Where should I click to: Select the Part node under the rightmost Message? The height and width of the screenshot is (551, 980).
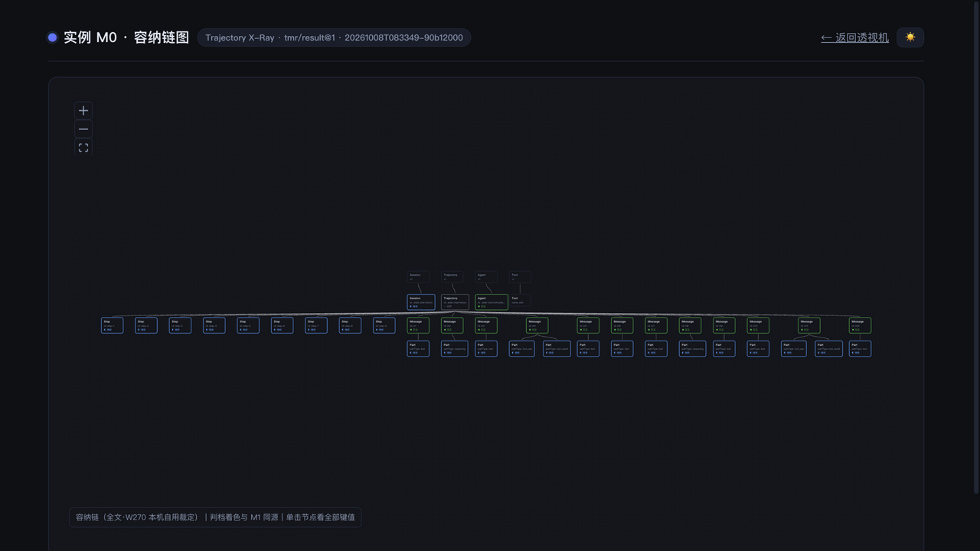click(x=860, y=349)
